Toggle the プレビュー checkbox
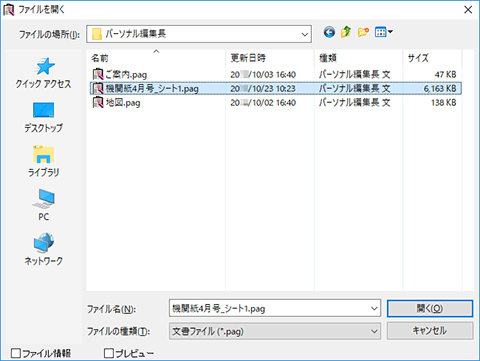 [x=109, y=353]
